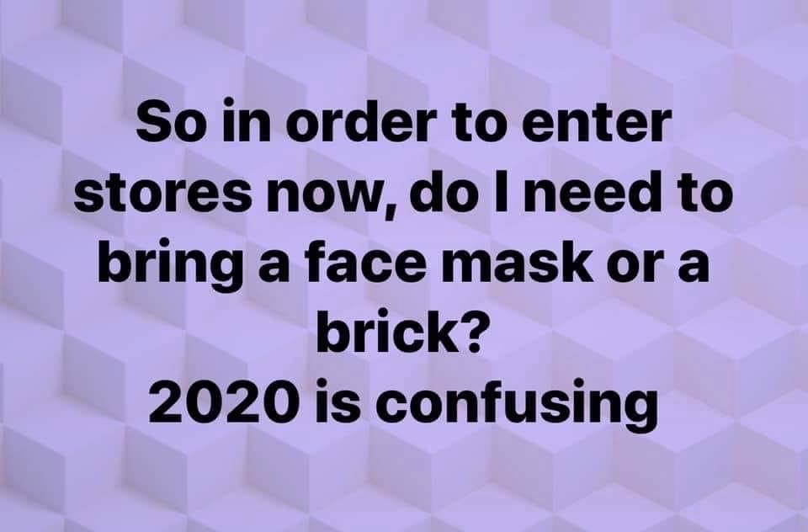This screenshot has height=532, width=808.
Task: Click the word "mask" in the meme text
Action: click(x=518, y=264)
